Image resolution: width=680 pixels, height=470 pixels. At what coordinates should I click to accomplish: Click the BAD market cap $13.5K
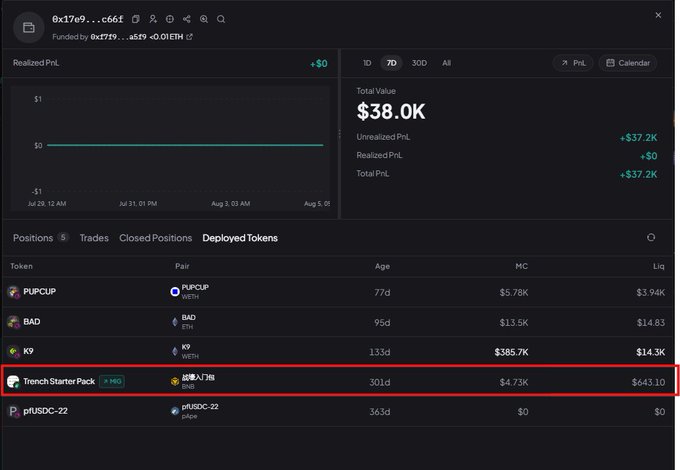point(513,323)
